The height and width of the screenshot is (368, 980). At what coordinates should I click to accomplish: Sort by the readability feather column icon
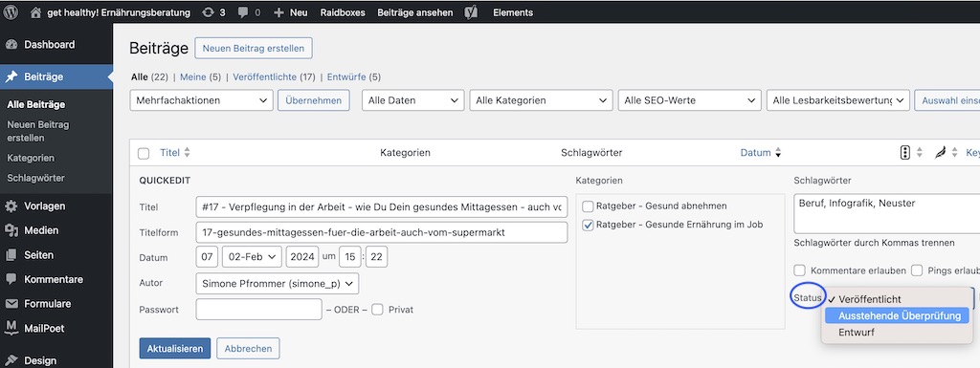940,152
